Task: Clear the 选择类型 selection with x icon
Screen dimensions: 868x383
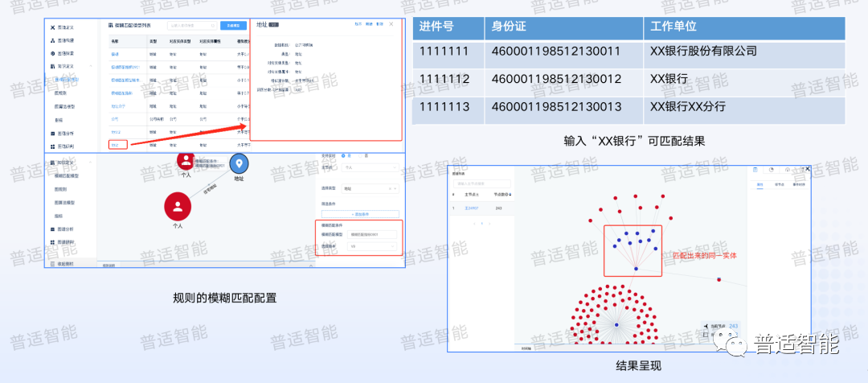Action: point(390,189)
